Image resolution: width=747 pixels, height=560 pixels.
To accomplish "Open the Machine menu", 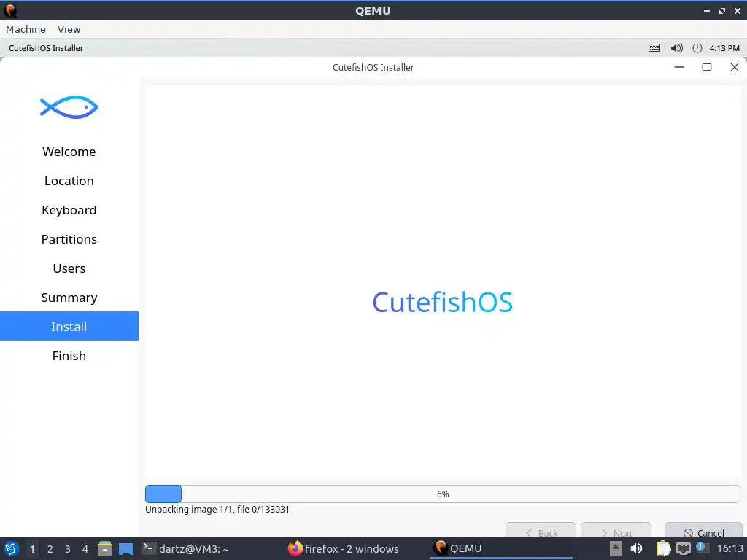I will [x=26, y=29].
